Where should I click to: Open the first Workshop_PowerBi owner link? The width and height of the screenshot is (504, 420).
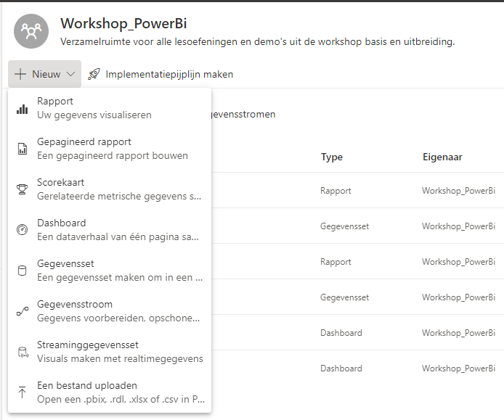(x=458, y=191)
